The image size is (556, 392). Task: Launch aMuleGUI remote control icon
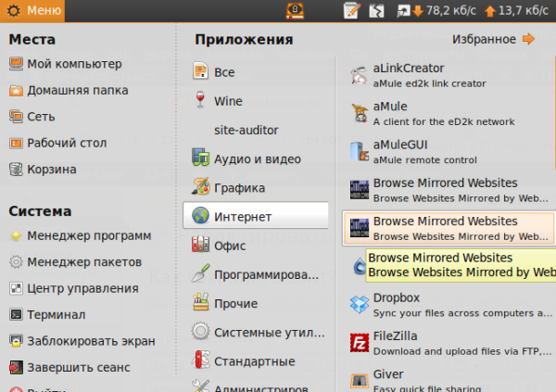(360, 152)
